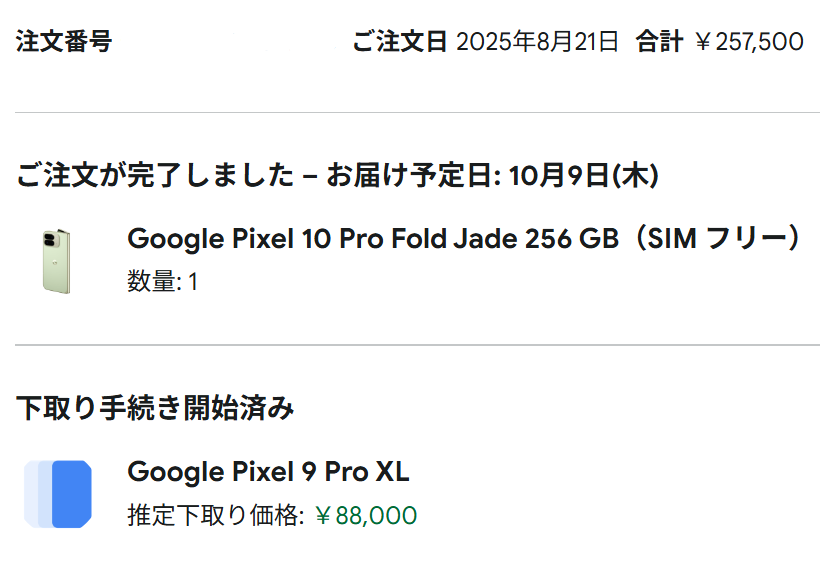
Task: Open the Google Pixel 9 Pro XL trade-in item
Action: click(268, 472)
